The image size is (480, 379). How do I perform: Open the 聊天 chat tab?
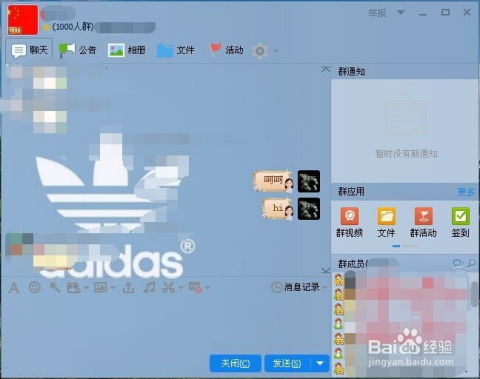[30, 51]
